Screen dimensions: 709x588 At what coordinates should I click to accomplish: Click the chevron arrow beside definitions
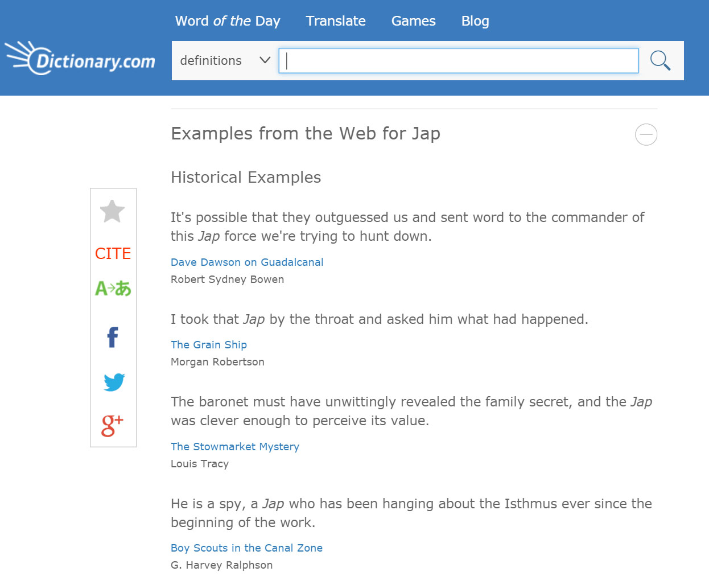pyautogui.click(x=265, y=60)
